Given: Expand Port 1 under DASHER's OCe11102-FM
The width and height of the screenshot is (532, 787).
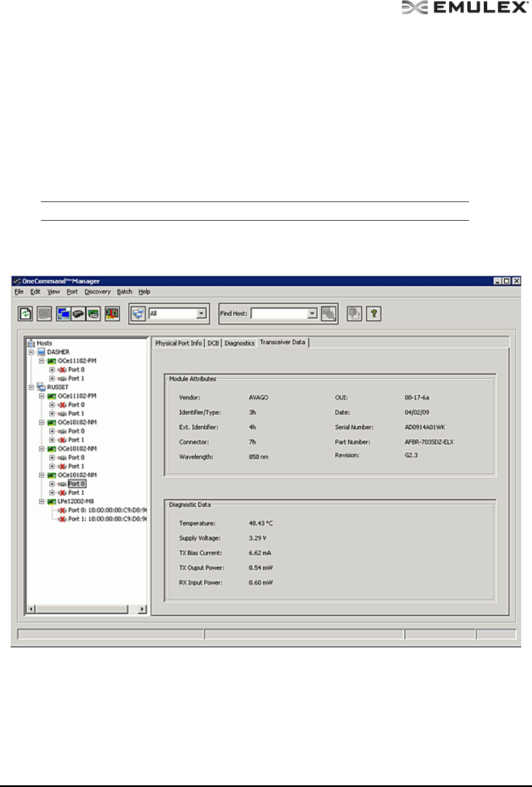Looking at the screenshot, I should click(52, 378).
